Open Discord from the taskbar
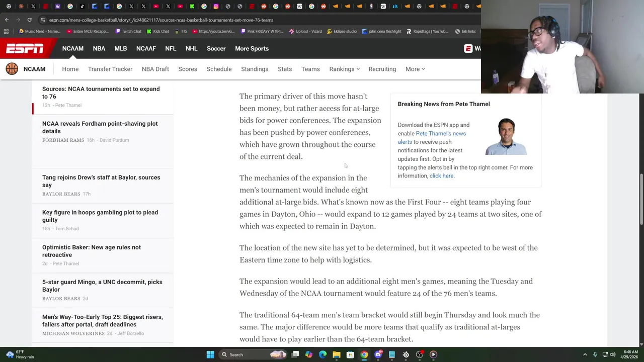The image size is (644, 362). 378,354
